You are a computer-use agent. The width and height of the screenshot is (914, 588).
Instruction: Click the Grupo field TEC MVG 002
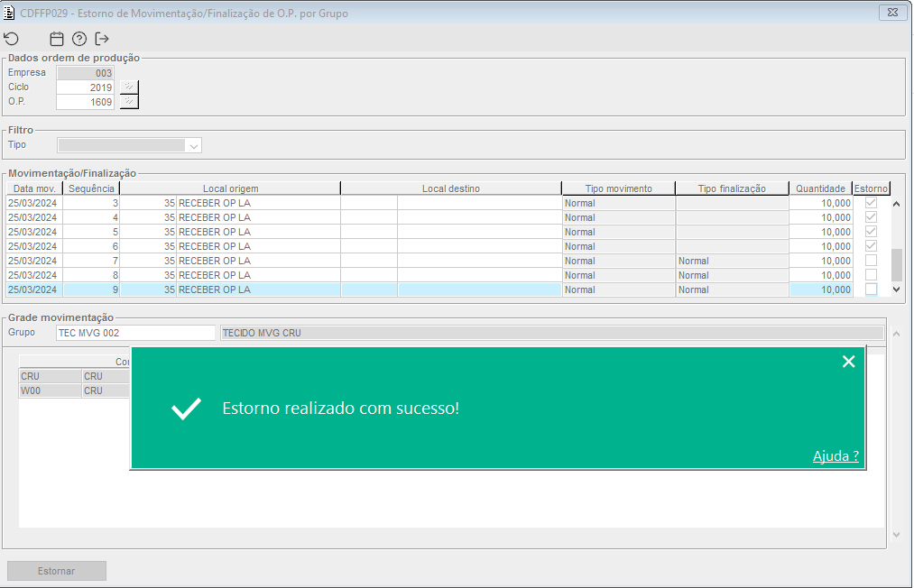(136, 333)
